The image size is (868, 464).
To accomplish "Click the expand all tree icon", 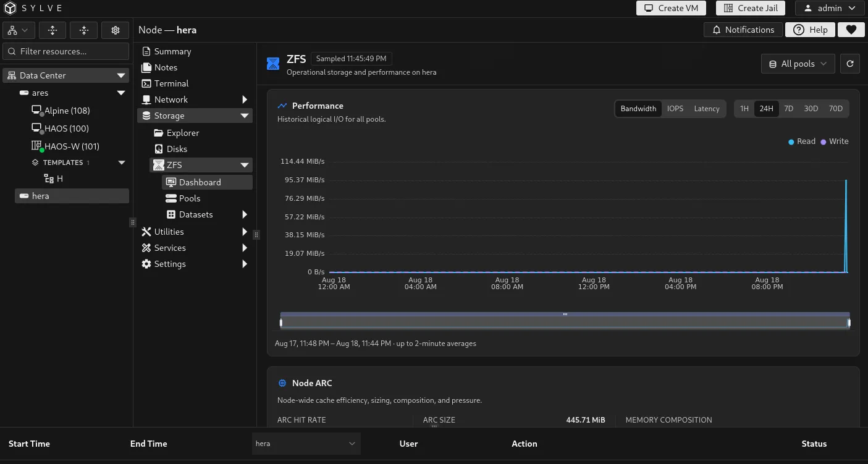I will 53,30.
